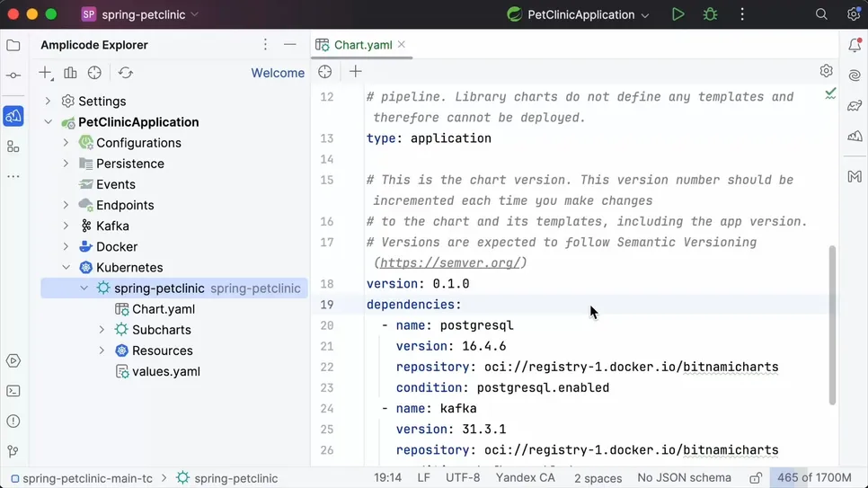
Task: Open the Problems tool window icon
Action: tap(13, 421)
